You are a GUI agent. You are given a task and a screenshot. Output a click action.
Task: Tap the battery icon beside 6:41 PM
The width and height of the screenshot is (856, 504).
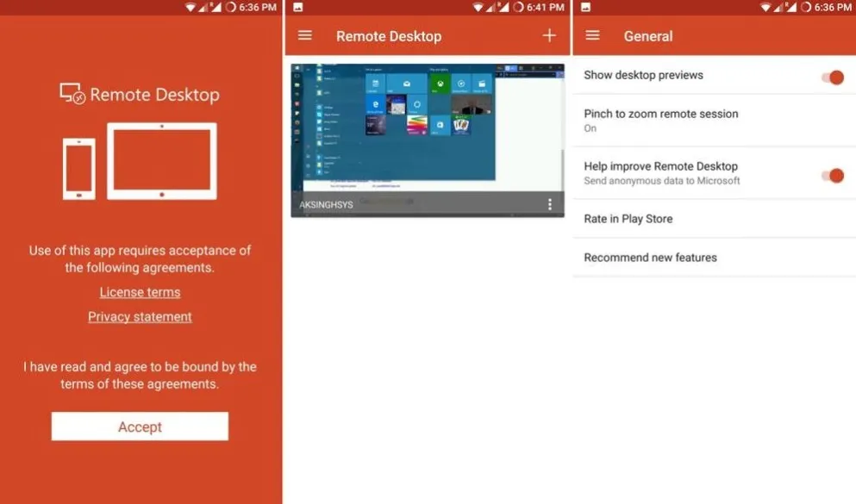pos(518,7)
